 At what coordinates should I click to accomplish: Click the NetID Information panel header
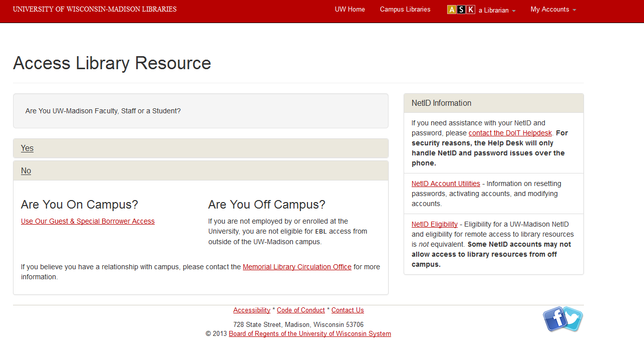point(494,103)
